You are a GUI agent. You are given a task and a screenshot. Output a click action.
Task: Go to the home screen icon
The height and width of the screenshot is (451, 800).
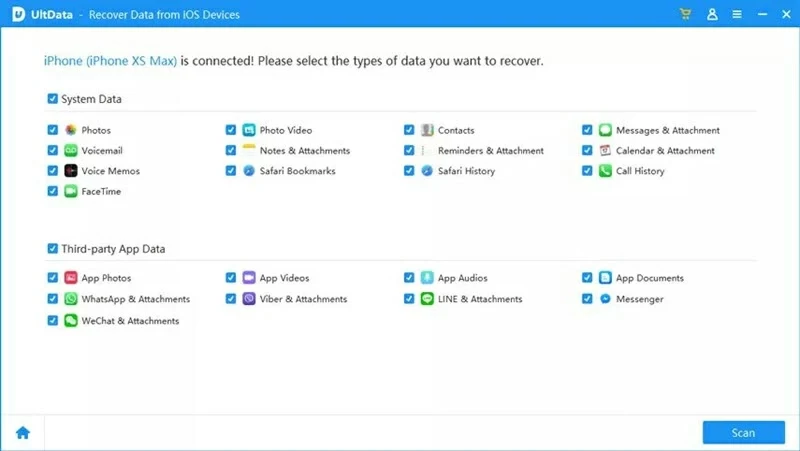coord(22,433)
